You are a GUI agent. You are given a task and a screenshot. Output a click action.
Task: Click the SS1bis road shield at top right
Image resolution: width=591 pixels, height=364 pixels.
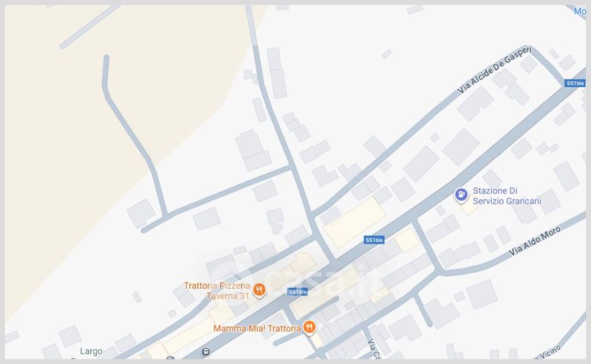click(x=575, y=83)
